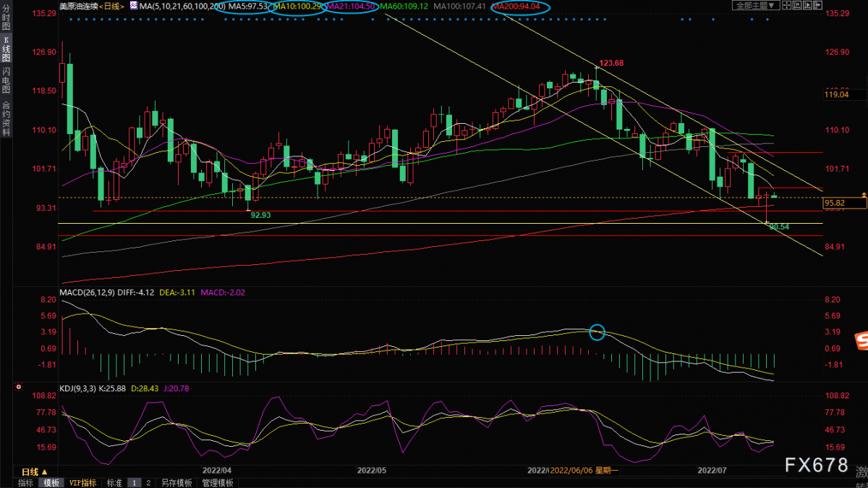
Task: Select template number 2
Action: [148, 483]
